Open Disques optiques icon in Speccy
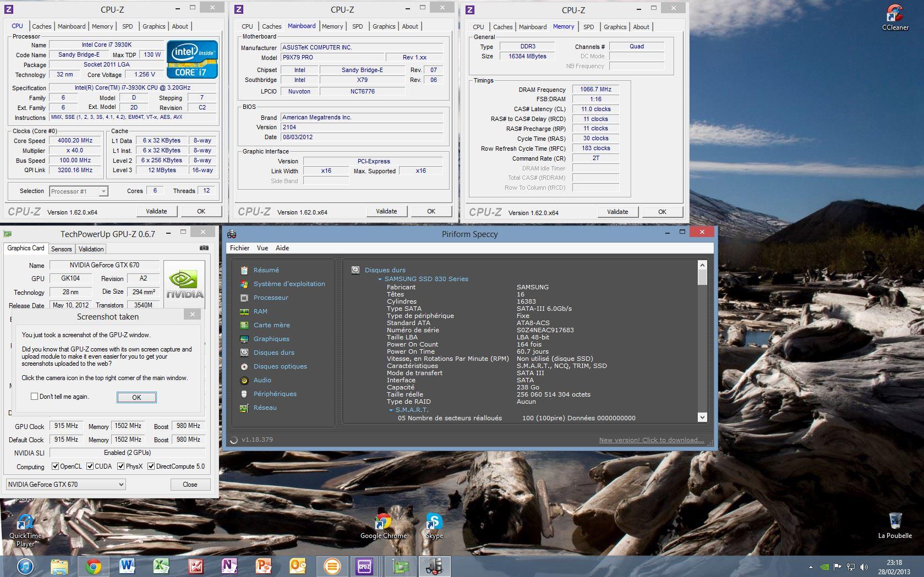 pos(244,366)
